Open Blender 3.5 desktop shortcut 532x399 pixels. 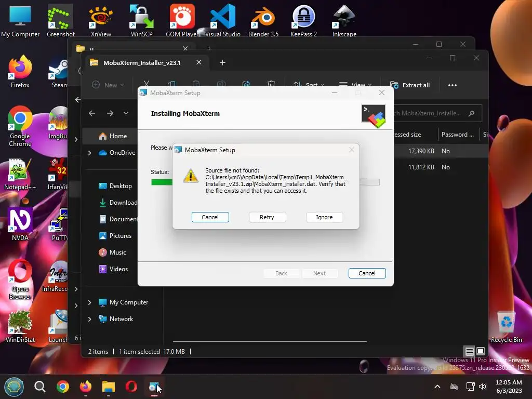click(263, 21)
